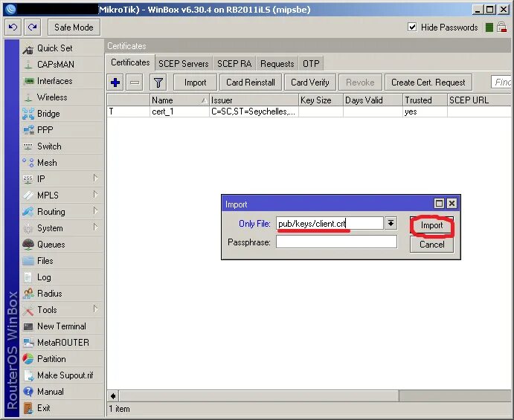
Task: Select the cert_1 certificate row
Action: [309, 112]
